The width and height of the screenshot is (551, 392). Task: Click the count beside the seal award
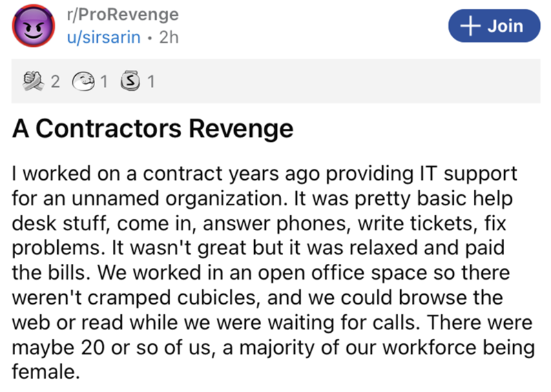tap(105, 82)
